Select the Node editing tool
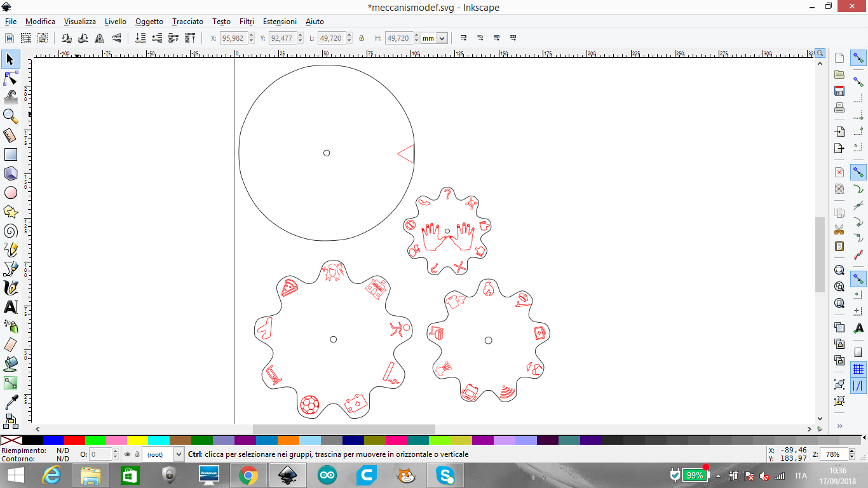 (x=10, y=78)
